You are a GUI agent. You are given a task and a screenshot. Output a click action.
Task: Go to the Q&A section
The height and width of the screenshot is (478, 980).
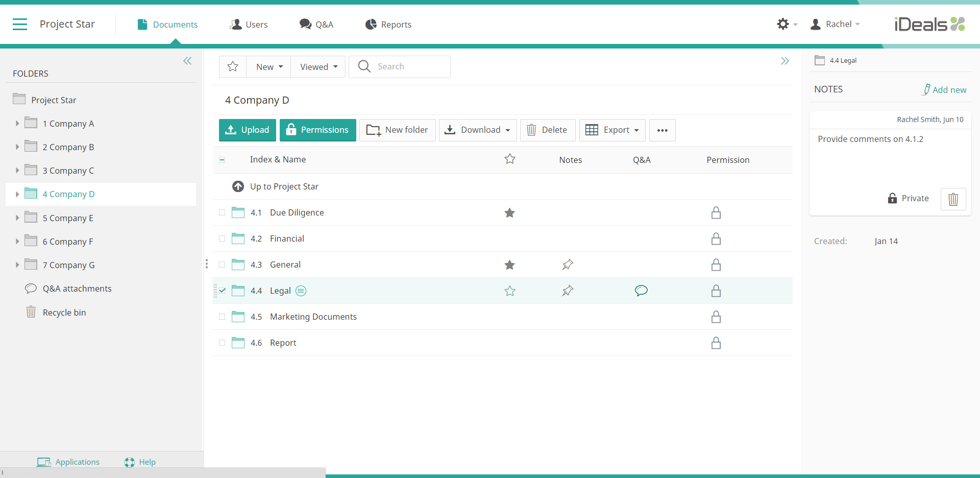316,24
